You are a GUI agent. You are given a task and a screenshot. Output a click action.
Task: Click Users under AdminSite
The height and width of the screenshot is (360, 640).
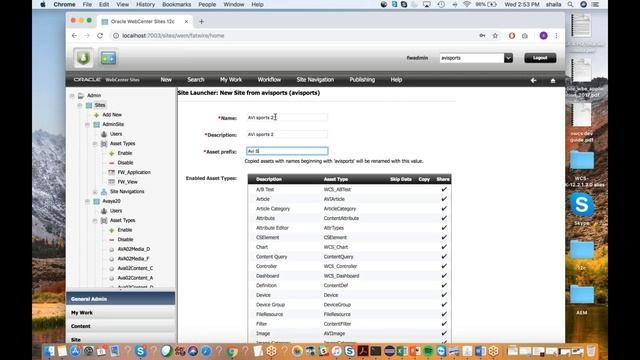tap(116, 134)
